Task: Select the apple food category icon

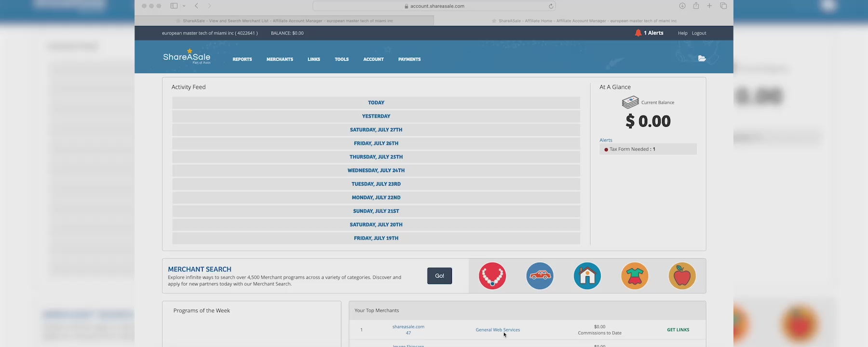Action: tap(682, 276)
